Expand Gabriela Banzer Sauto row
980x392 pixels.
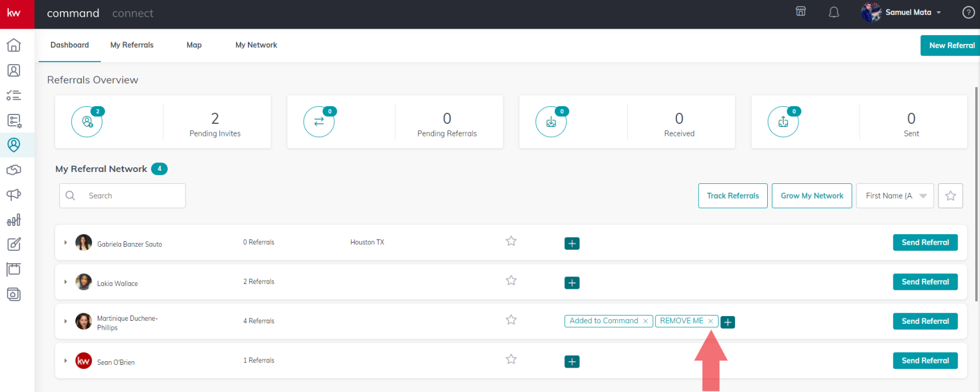pyautogui.click(x=65, y=243)
